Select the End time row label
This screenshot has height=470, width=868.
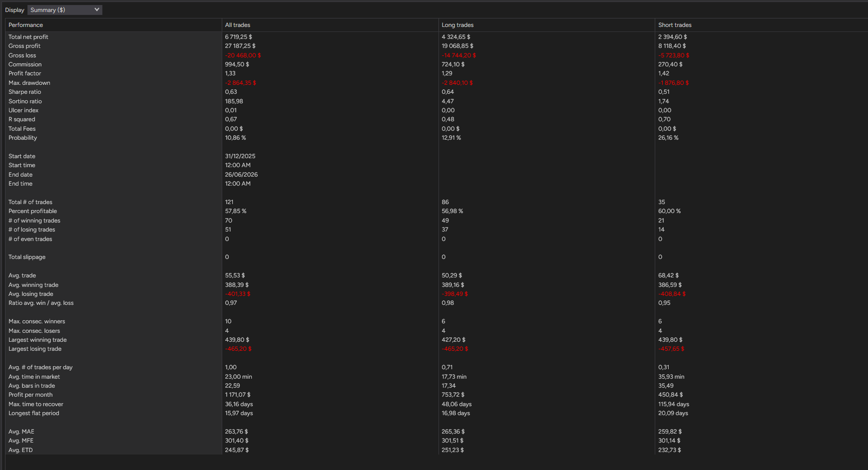tap(20, 184)
